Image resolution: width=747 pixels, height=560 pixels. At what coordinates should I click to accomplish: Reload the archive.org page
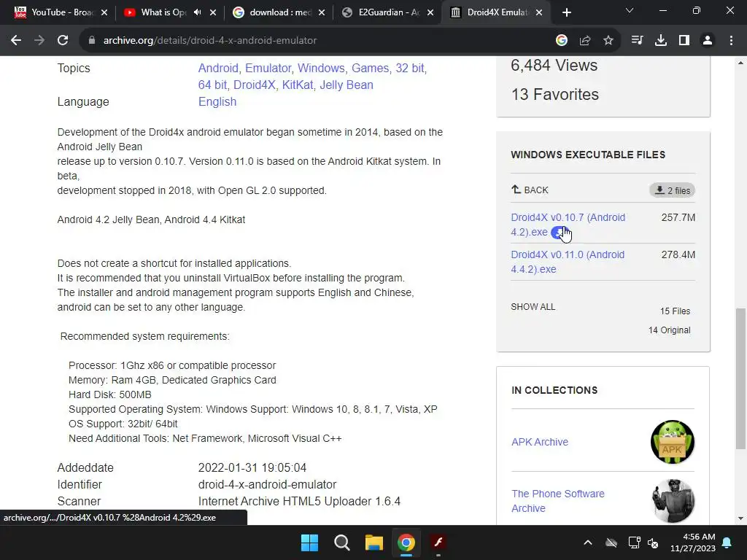click(x=63, y=41)
